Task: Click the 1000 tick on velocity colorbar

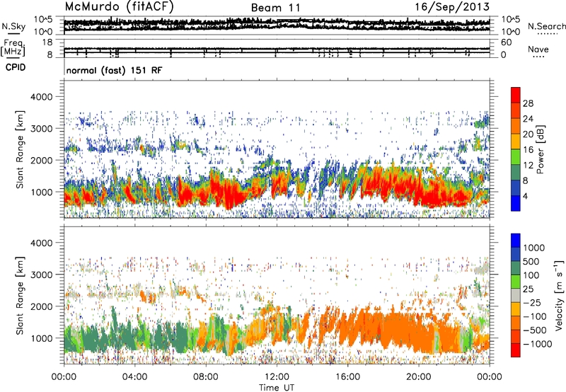Action: (x=534, y=248)
